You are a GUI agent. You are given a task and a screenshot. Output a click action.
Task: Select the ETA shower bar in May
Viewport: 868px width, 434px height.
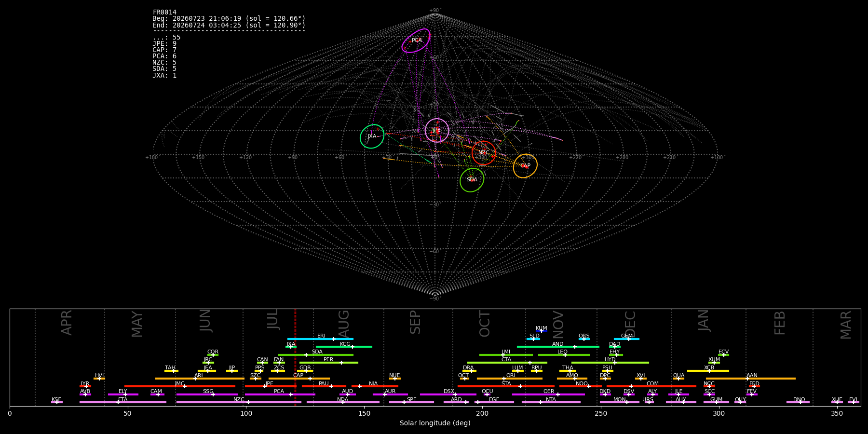pyautogui.click(x=123, y=402)
